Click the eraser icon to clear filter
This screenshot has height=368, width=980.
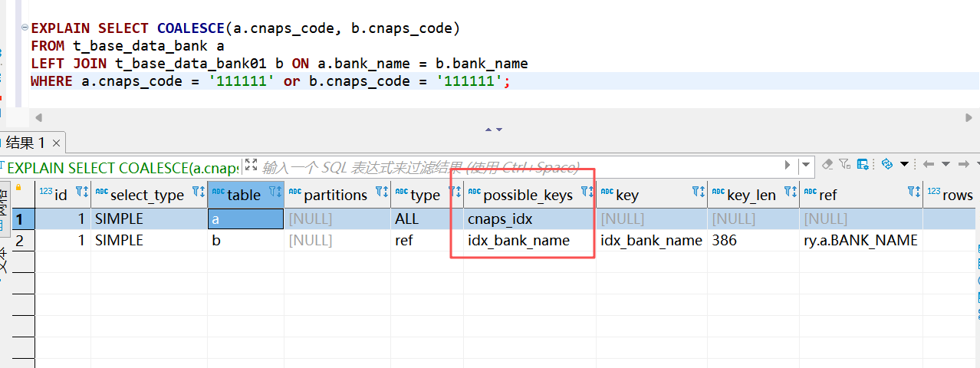827,164
